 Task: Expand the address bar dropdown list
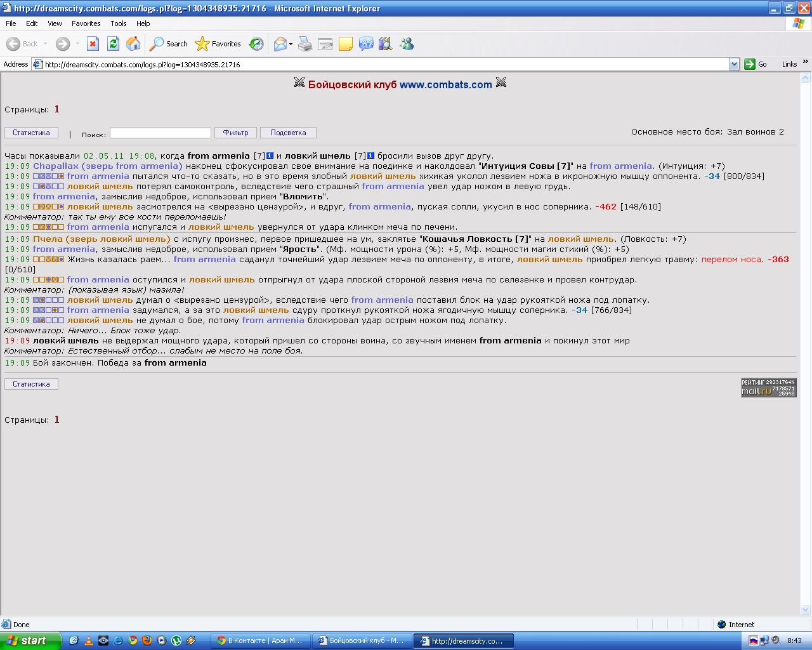tap(734, 64)
